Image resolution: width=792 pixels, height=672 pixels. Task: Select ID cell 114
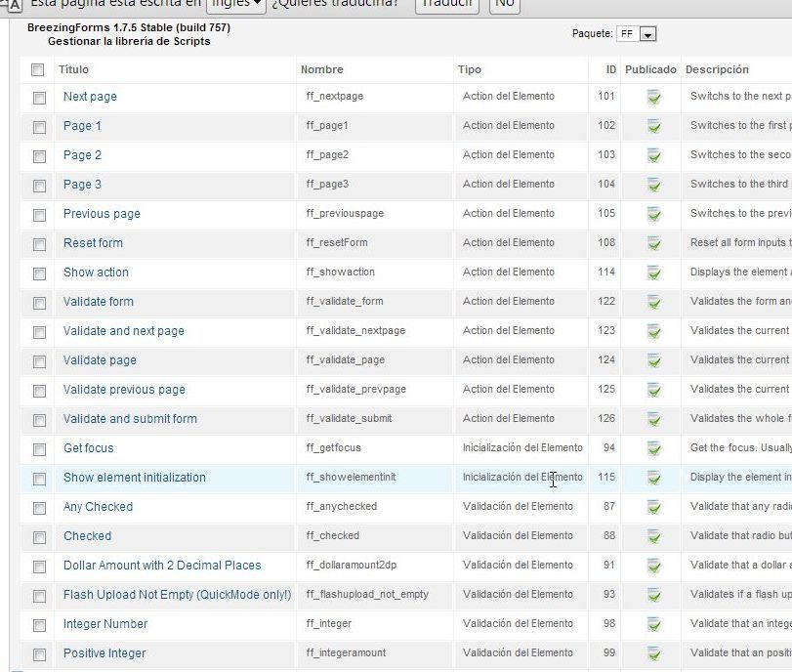click(x=606, y=272)
